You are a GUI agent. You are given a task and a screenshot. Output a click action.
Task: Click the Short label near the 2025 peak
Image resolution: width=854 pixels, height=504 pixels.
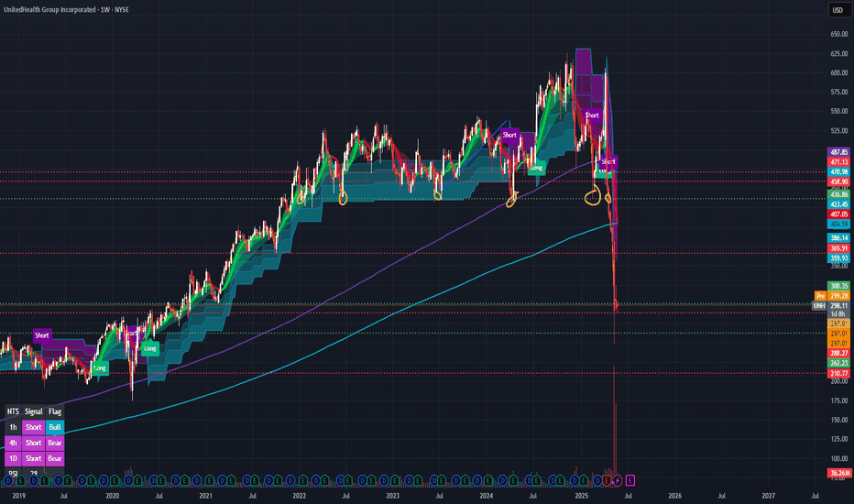592,115
